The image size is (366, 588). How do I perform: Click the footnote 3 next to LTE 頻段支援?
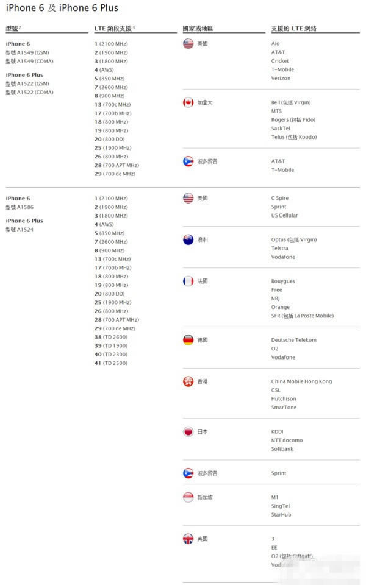[134, 27]
